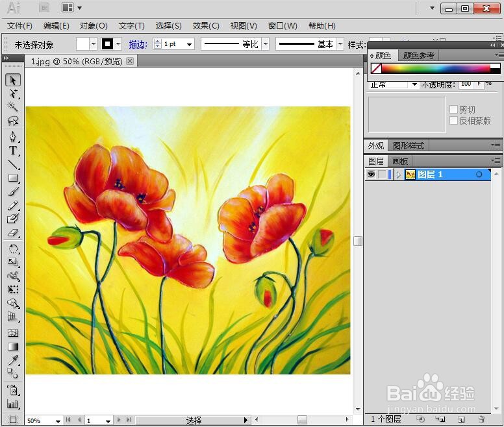Close the 1.jpg document tab
The width and height of the screenshot is (504, 427).
click(130, 61)
